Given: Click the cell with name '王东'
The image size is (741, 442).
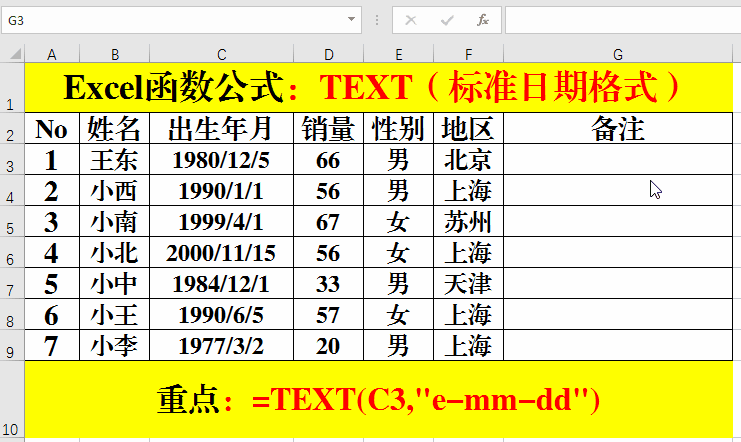Looking at the screenshot, I should point(114,159).
